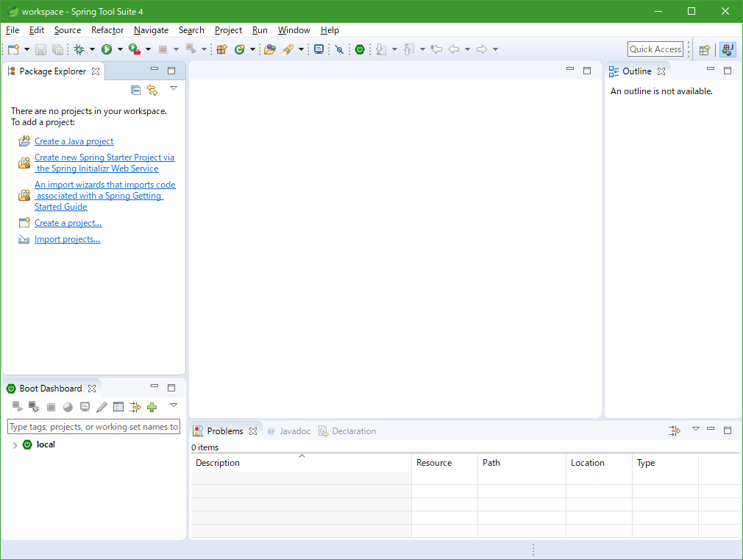Click the open-browser globe icon in Boot Dashboard
743x560 pixels.
pos(68,407)
